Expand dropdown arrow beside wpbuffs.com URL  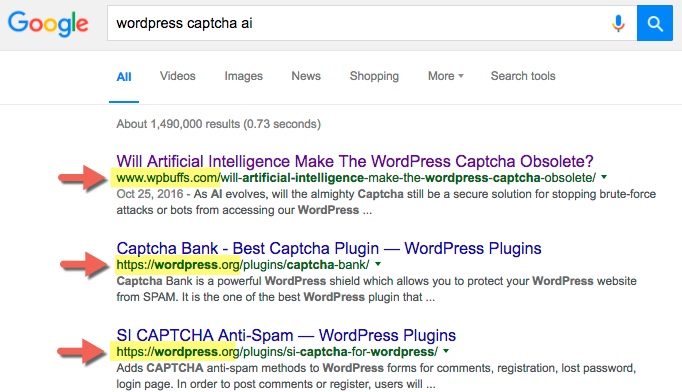604,178
